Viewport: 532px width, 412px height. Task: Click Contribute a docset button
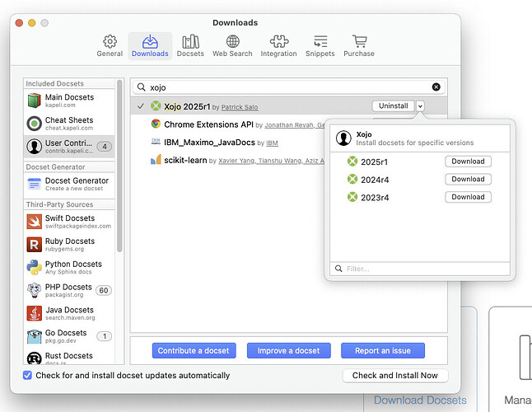click(x=194, y=350)
